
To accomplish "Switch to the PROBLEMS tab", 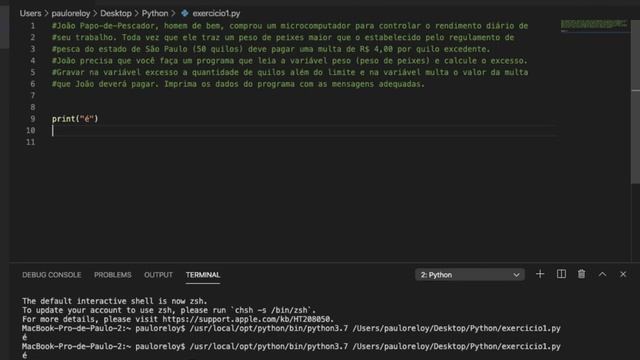I will tap(113, 275).
